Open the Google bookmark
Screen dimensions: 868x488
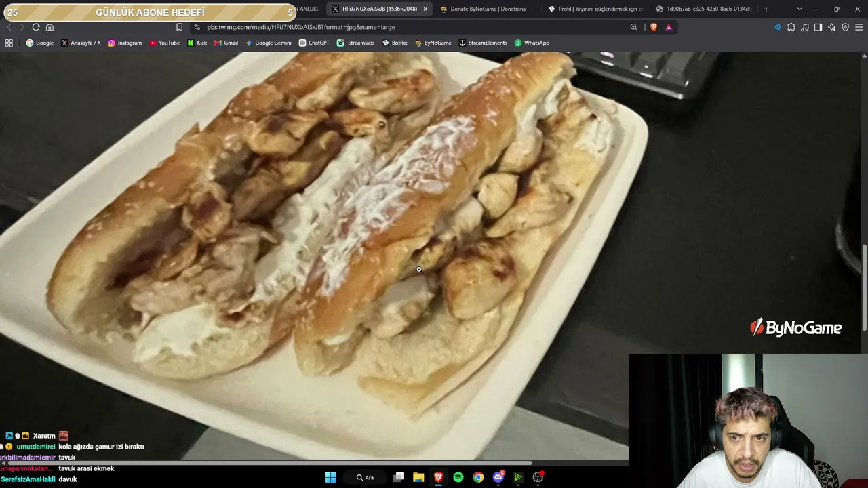40,43
